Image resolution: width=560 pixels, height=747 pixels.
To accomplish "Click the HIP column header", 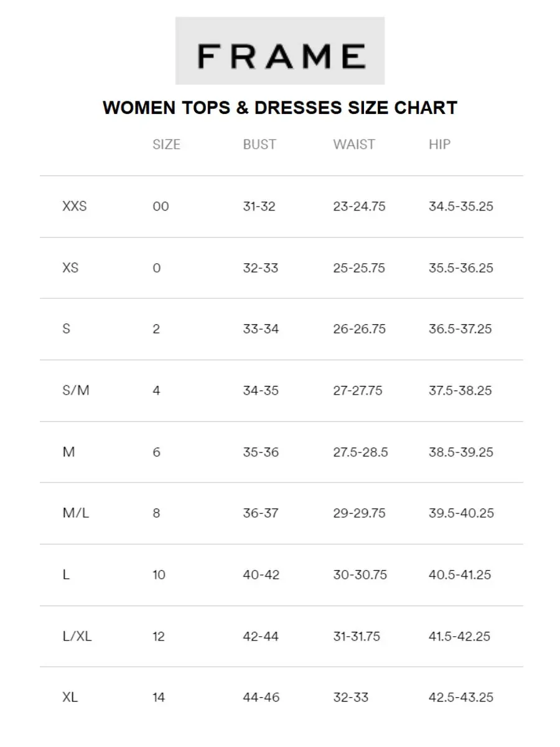I will [x=439, y=144].
